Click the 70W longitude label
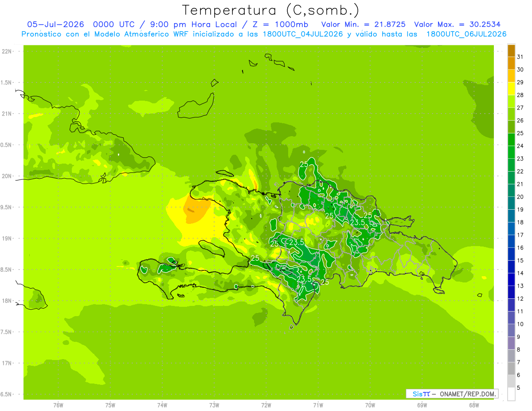 pos(370,405)
